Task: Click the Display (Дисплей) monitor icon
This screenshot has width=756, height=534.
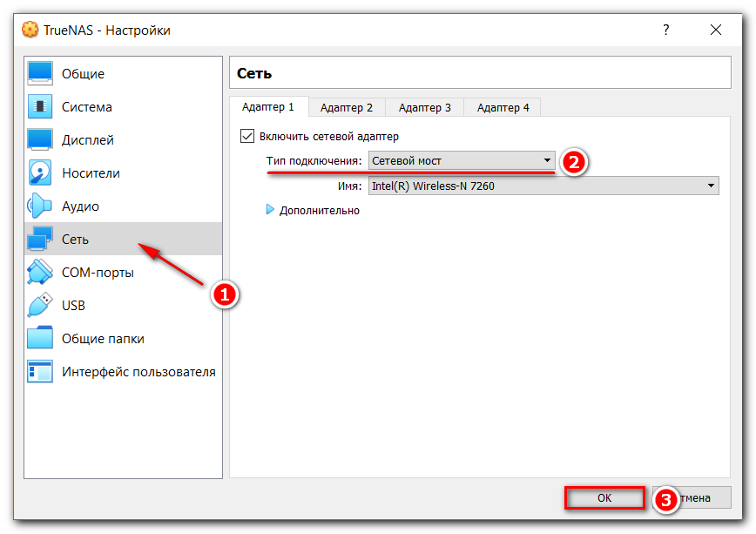Action: pyautogui.click(x=41, y=140)
